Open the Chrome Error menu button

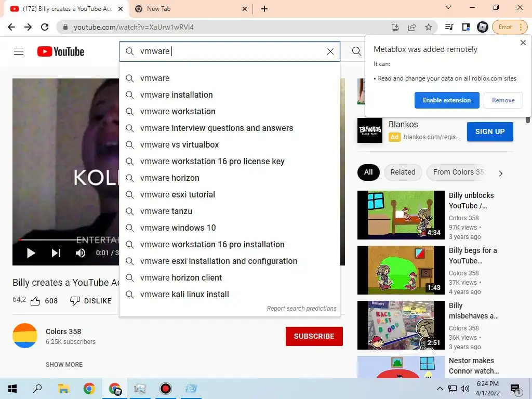tap(510, 27)
